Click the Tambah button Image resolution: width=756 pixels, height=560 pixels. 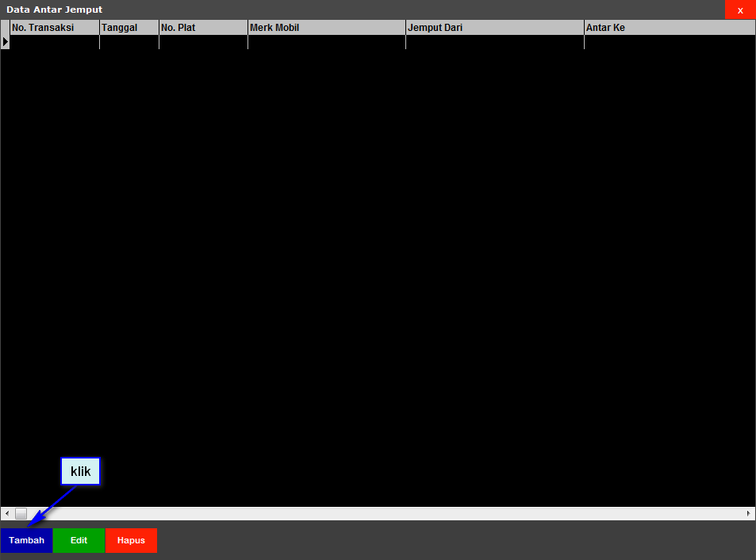tap(26, 540)
